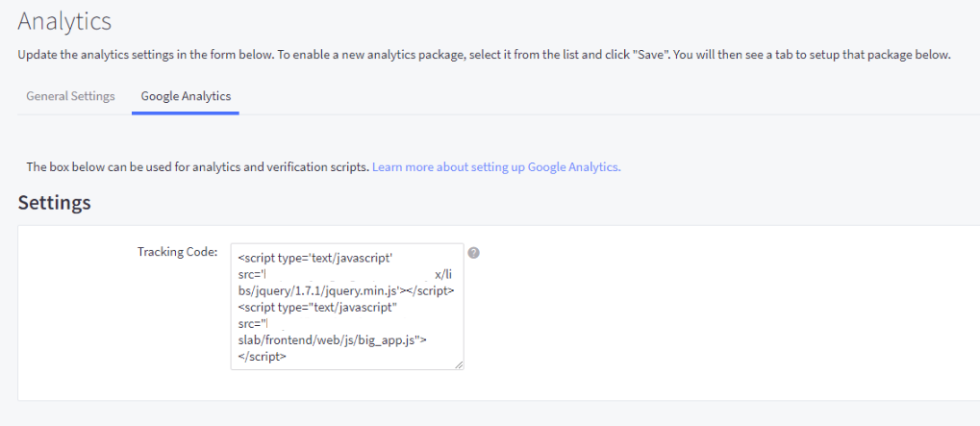Viewport: 980px width, 426px height.
Task: Click the Analytics page heading
Action: pyautogui.click(x=64, y=21)
